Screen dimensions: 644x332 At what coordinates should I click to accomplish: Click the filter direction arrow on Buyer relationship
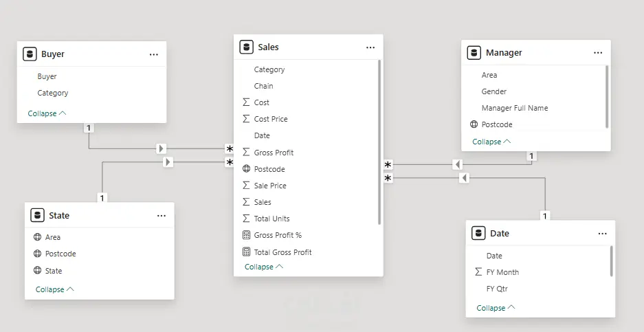click(162, 148)
